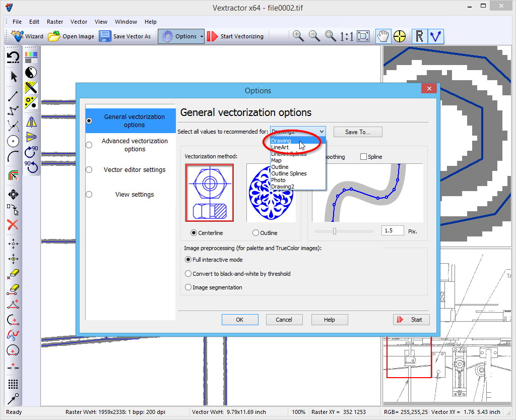Select the Outline radio button
This screenshot has height=420, width=516.
coord(256,233)
